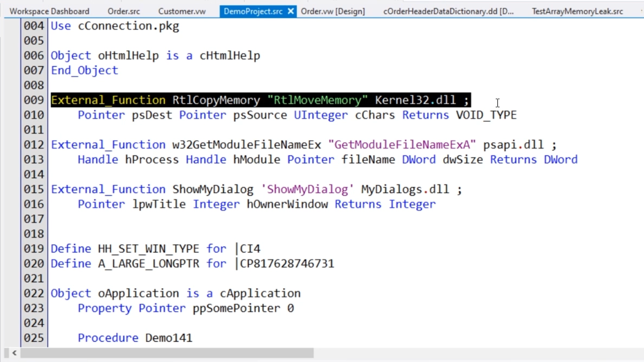The image size is (644, 362).
Task: Click the CP817628746731 constant value
Action: point(287,264)
